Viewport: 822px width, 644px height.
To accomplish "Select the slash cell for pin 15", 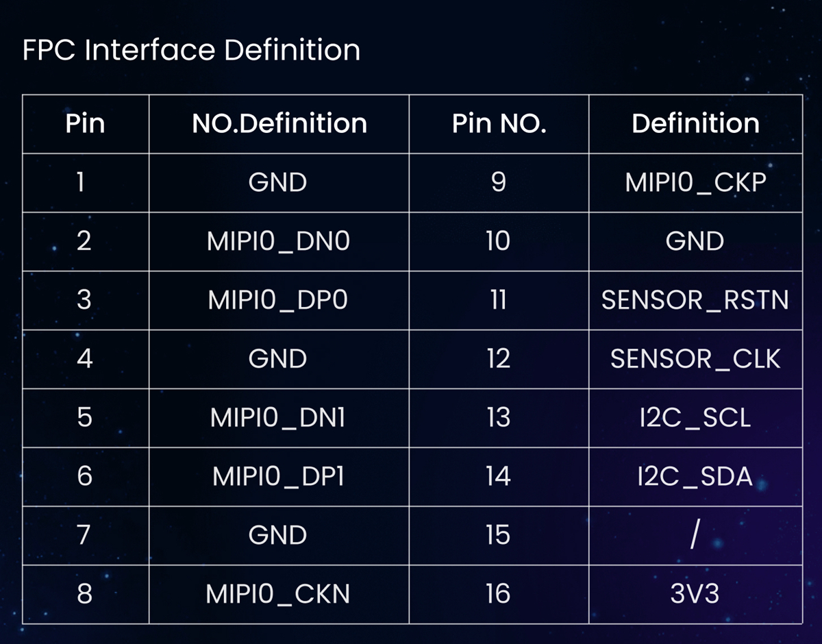I will tap(695, 535).
